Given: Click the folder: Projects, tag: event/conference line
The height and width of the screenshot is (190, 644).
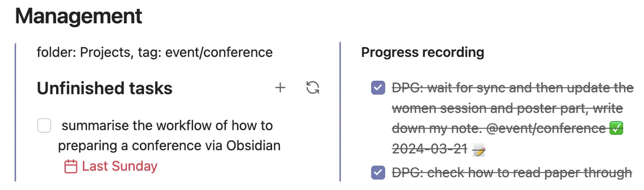Looking at the screenshot, I should coord(155,52).
